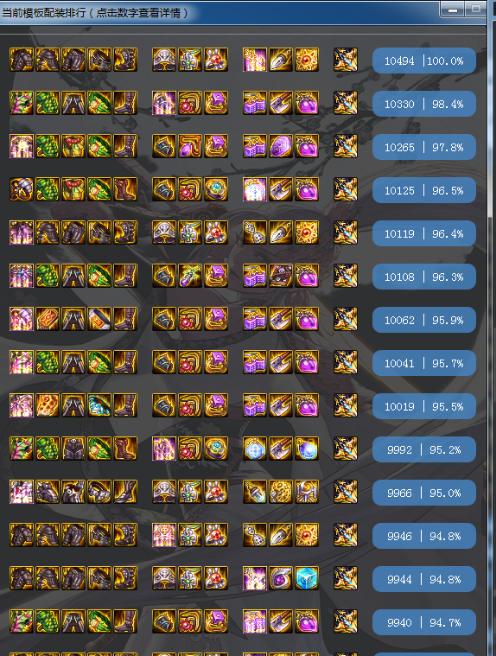Minimize the ranking window

click(452, 9)
